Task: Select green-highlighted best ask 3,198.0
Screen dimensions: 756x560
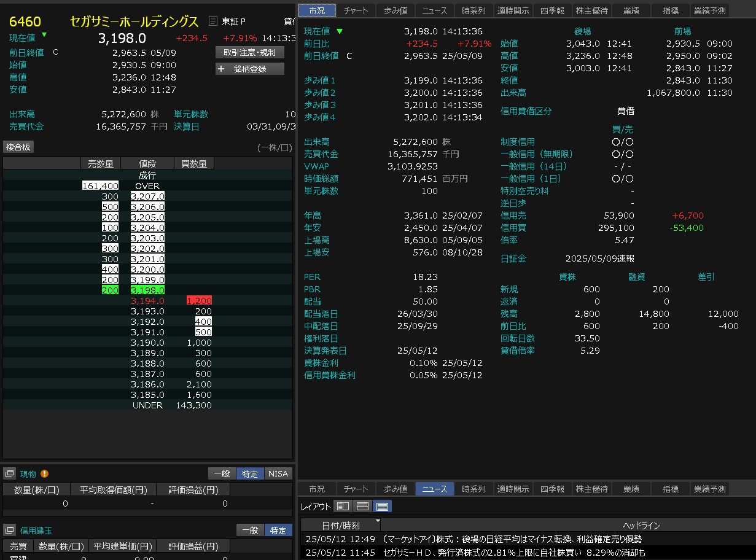Action: (x=147, y=290)
